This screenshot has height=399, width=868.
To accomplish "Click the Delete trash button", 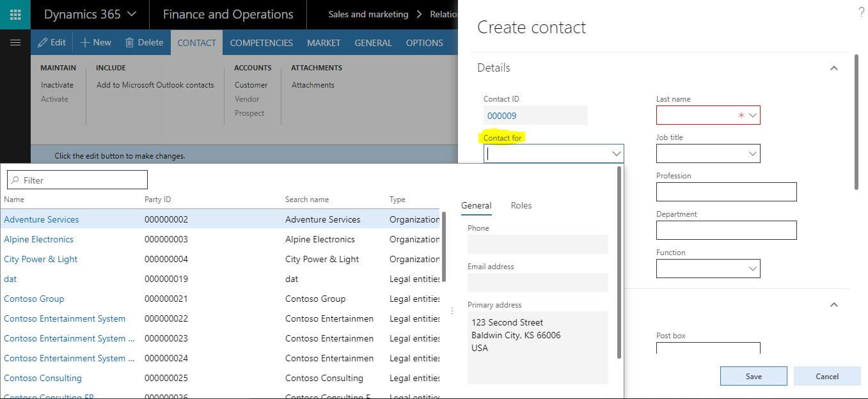I will (144, 43).
